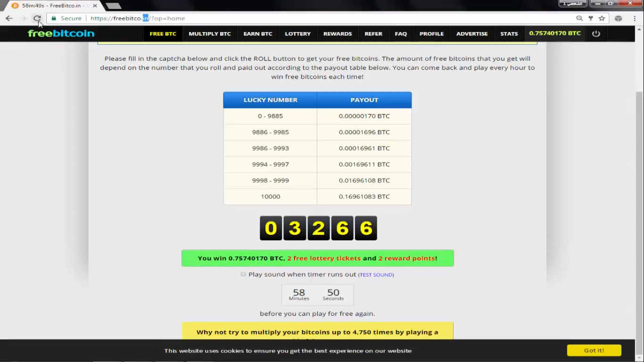Dismiss cookie notice with Got it! button

[x=594, y=350]
